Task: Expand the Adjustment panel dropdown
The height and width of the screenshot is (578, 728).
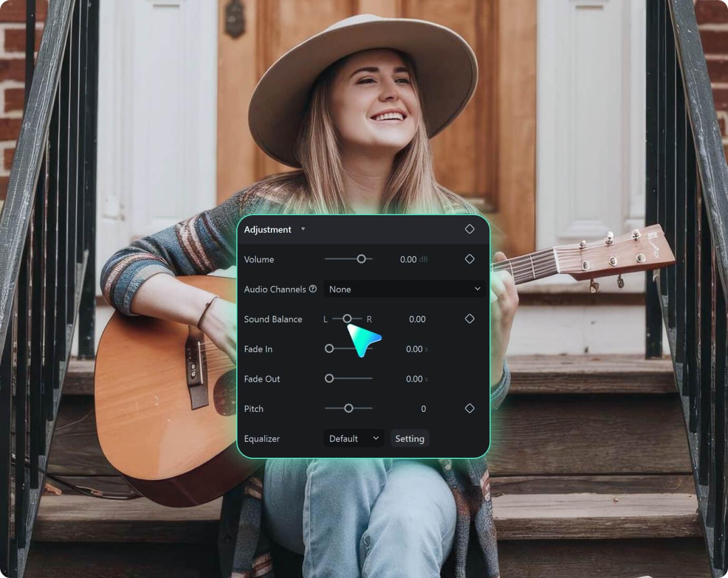Action: 303,229
